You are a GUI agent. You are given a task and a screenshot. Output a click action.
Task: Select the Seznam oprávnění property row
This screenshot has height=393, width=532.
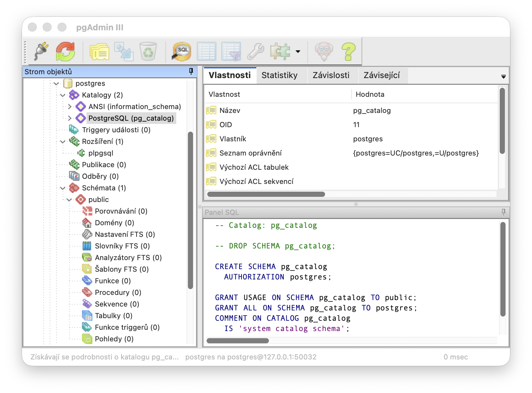(351, 153)
